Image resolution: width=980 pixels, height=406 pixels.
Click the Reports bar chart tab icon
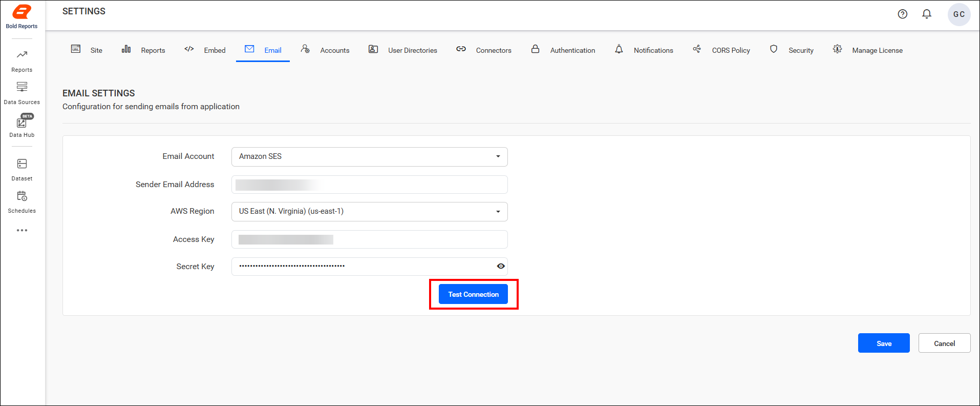126,49
